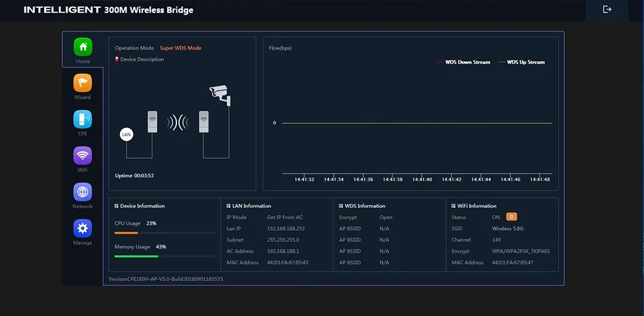The height and width of the screenshot is (316, 644).
Task: Click the left bridge device in diagram
Action: [152, 121]
